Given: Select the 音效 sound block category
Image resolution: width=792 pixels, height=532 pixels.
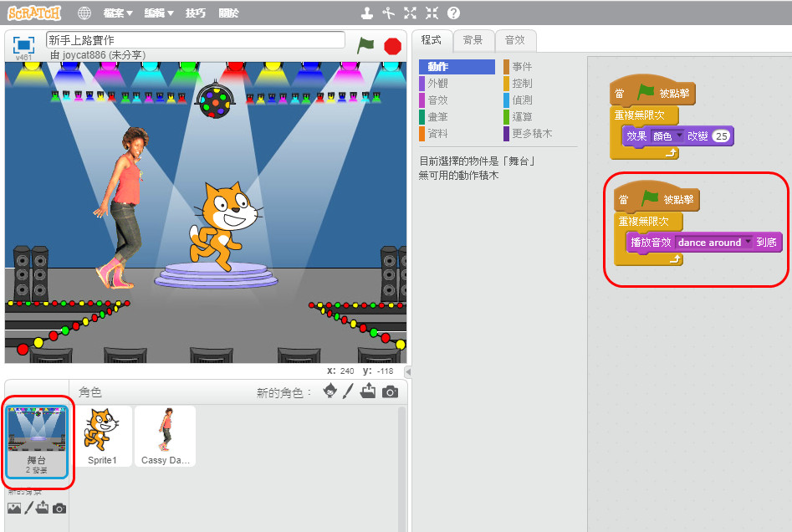Looking at the screenshot, I should coord(457,100).
